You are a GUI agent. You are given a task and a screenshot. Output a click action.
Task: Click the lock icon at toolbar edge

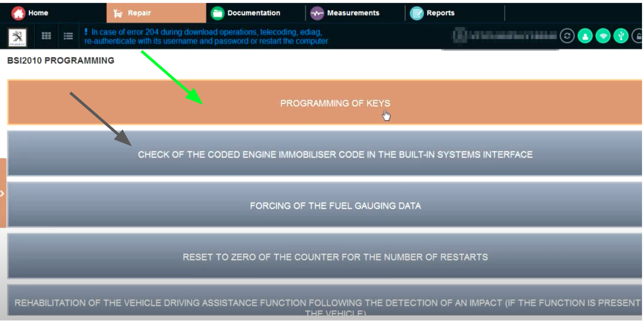pyautogui.click(x=638, y=36)
